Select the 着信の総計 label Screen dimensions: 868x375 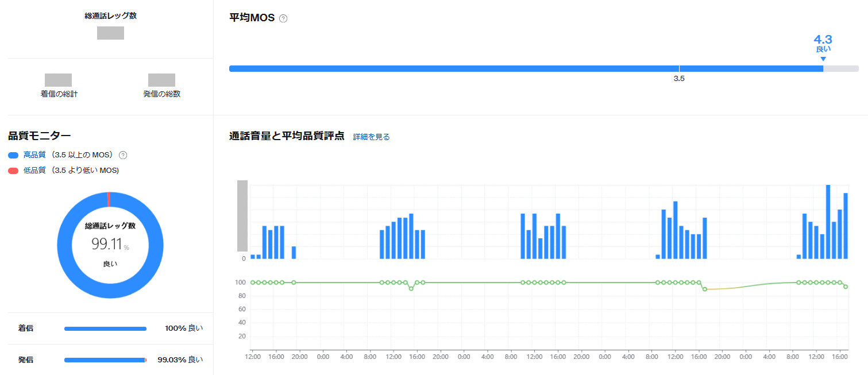pyautogui.click(x=59, y=94)
